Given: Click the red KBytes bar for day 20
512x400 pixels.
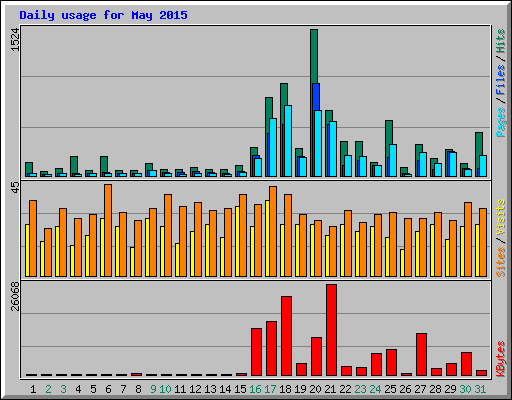Looking at the screenshot, I should 316,357.
